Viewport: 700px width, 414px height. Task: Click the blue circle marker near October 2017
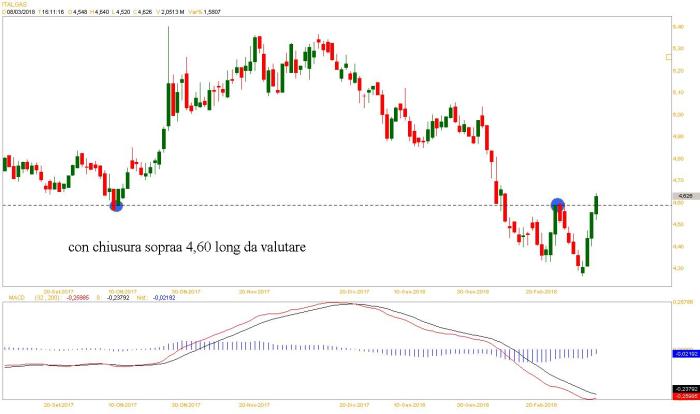click(x=116, y=205)
